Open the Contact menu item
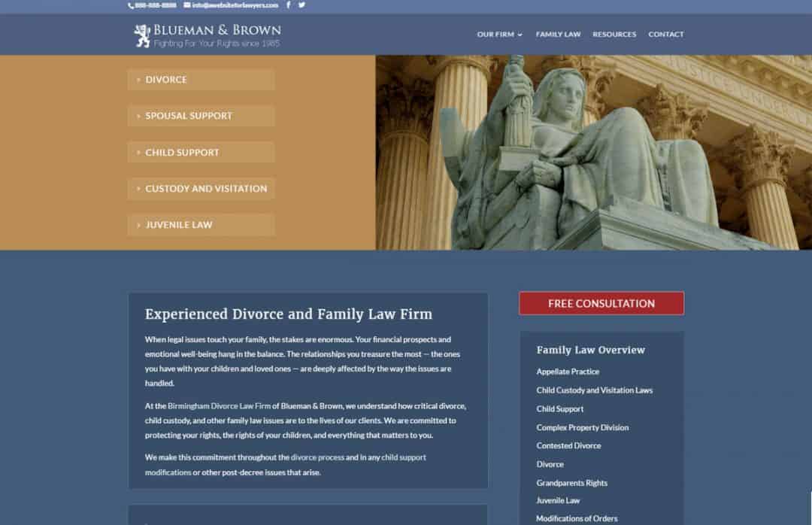The image size is (812, 525). 666,34
